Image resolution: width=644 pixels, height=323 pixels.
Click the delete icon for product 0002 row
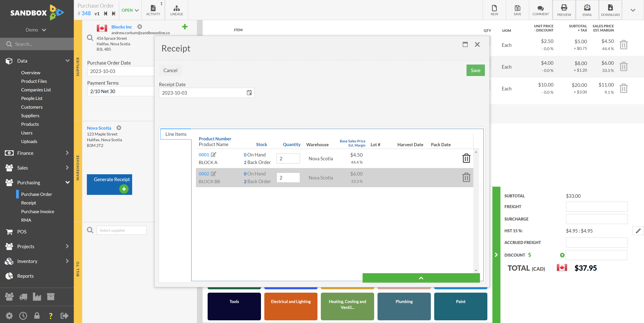click(466, 177)
